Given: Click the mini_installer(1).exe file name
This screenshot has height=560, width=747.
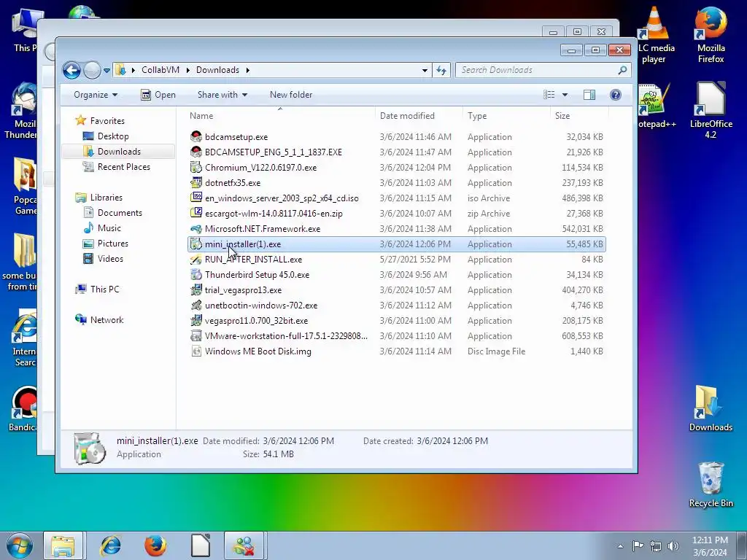Looking at the screenshot, I should (x=243, y=244).
